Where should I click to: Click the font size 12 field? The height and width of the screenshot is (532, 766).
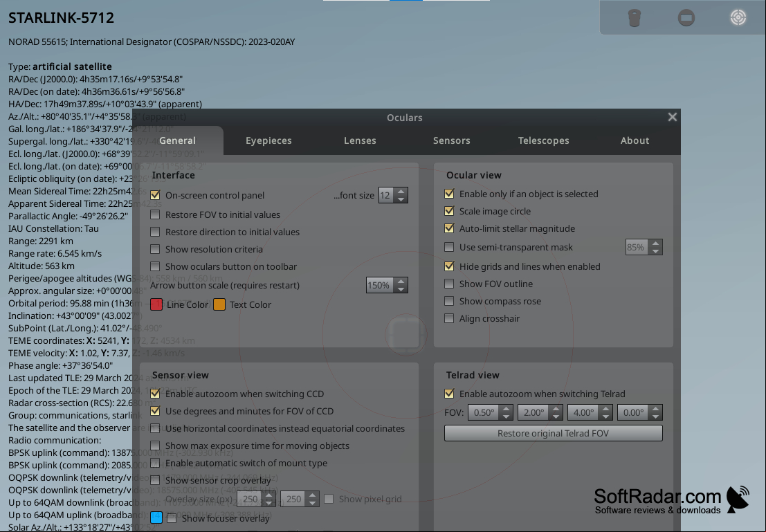(x=387, y=195)
